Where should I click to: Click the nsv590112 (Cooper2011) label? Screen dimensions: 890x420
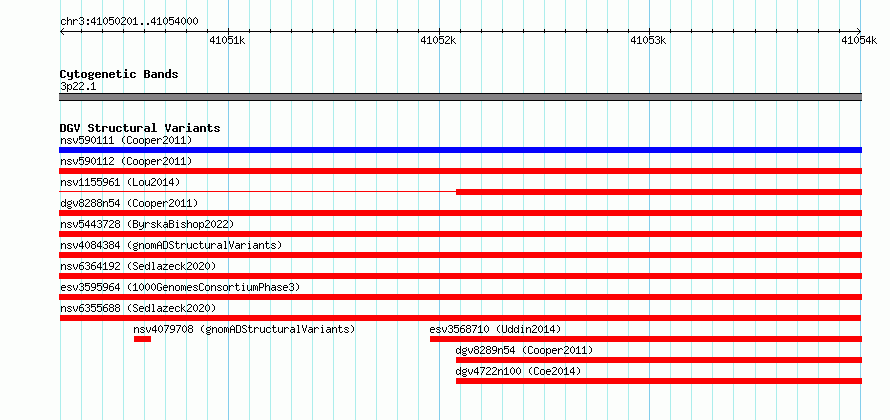click(126, 161)
